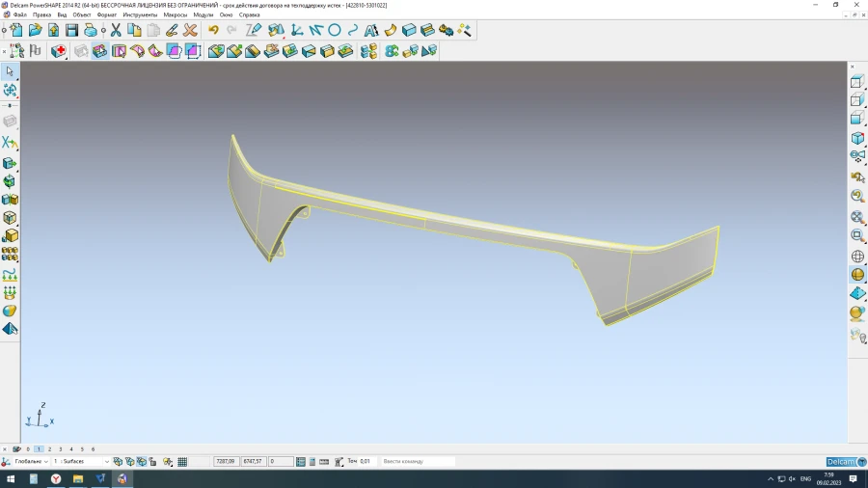This screenshot has height=488, width=868.
Task: Expand the '1 : Surfaces' level dropdown
Action: 82,462
